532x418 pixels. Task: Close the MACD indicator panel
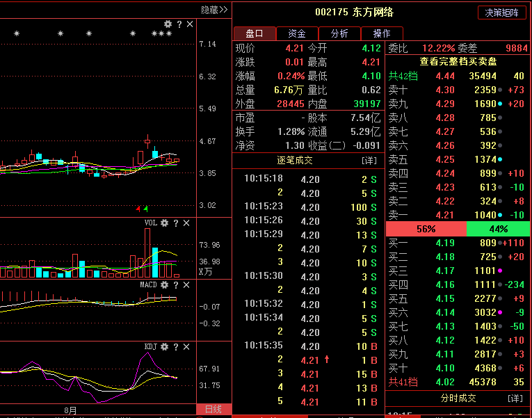(186, 284)
